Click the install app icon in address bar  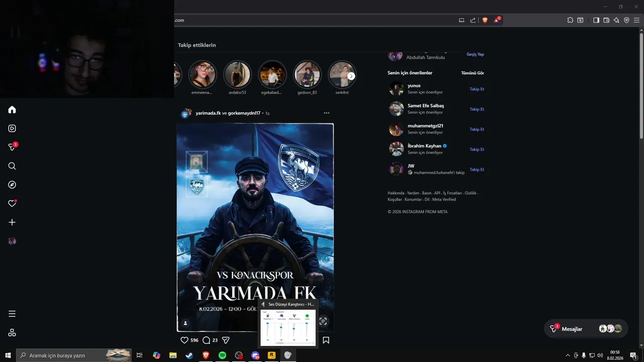pyautogui.click(x=461, y=20)
